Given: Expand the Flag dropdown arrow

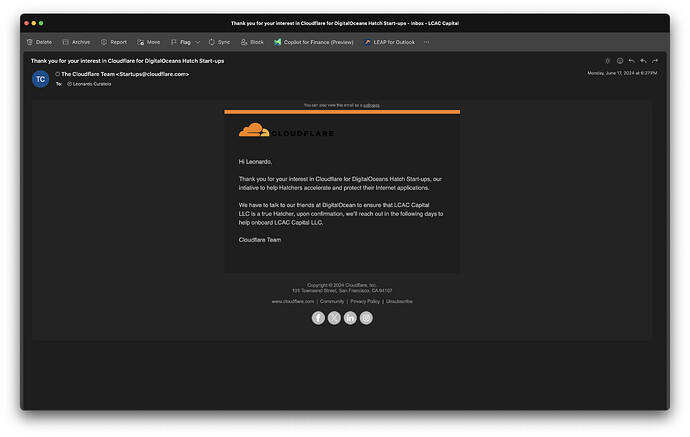Looking at the screenshot, I should (x=198, y=42).
